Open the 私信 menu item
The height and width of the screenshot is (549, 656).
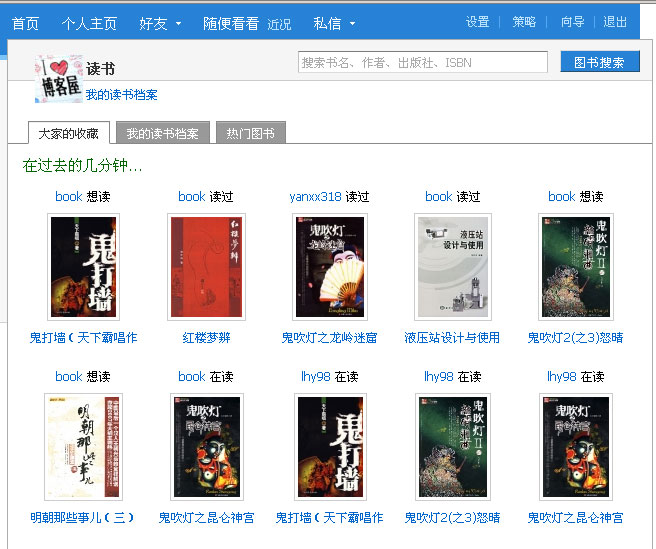[x=327, y=23]
